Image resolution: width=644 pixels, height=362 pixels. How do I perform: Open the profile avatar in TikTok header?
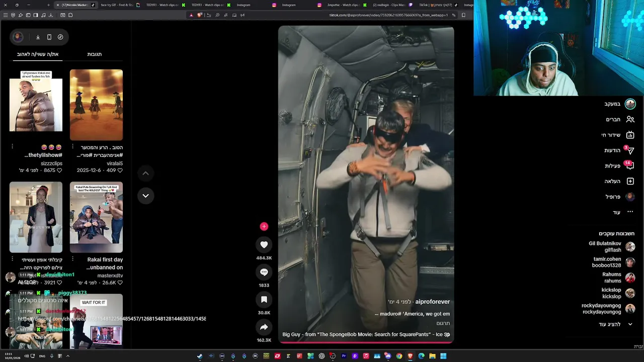click(x=18, y=37)
